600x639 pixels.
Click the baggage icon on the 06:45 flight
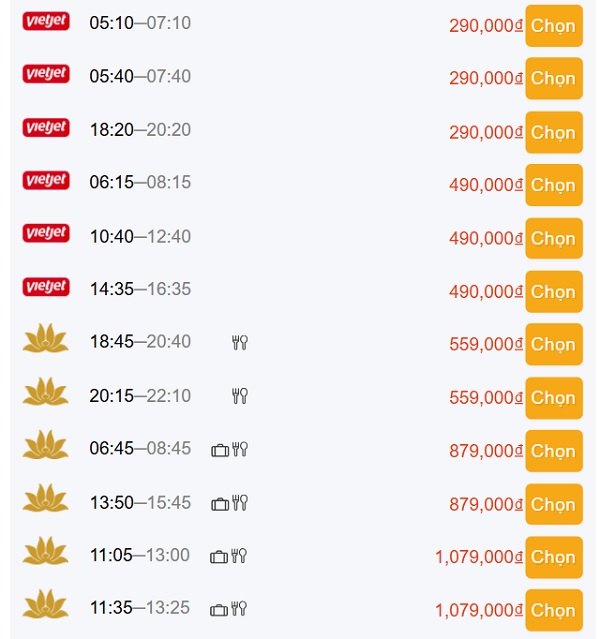[220, 450]
